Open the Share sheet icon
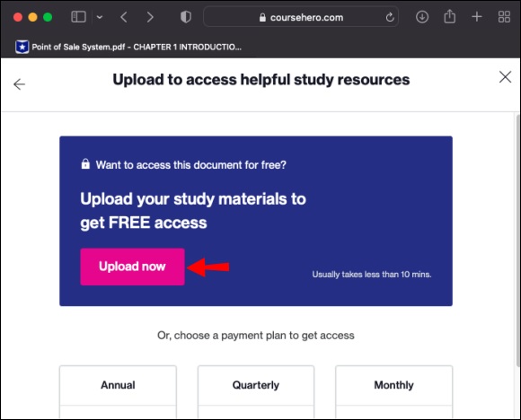The image size is (521, 420). point(449,16)
